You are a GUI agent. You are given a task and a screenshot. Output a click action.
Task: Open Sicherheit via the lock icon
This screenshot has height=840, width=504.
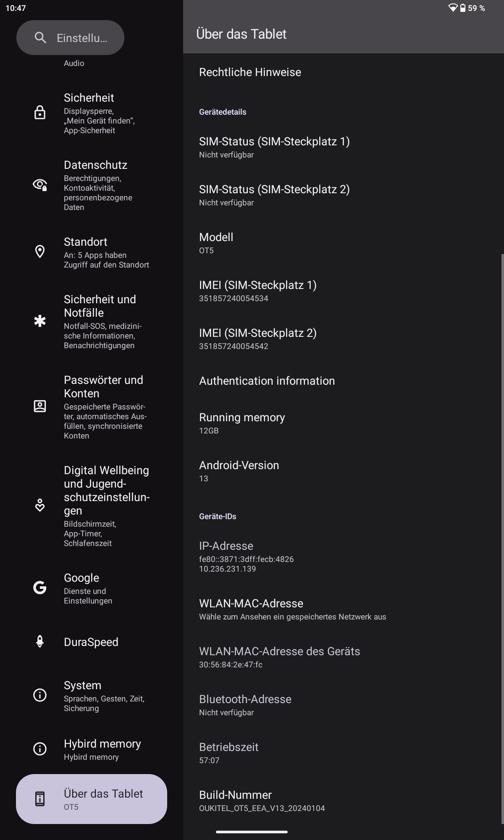pos(40,113)
